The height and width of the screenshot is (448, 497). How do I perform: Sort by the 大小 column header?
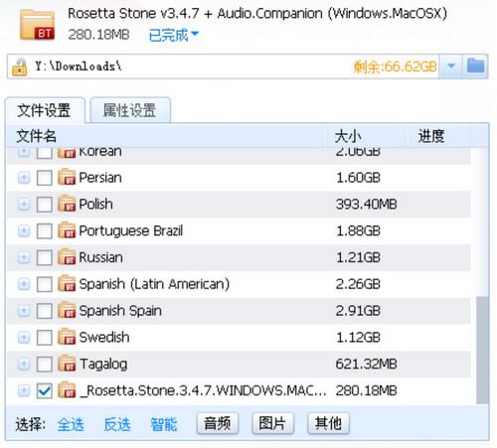(366, 136)
